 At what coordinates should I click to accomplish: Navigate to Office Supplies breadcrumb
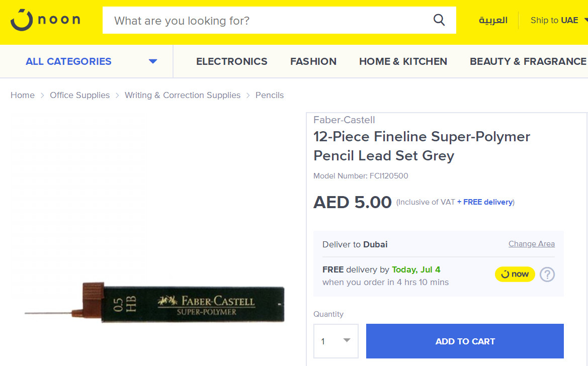[x=79, y=95]
